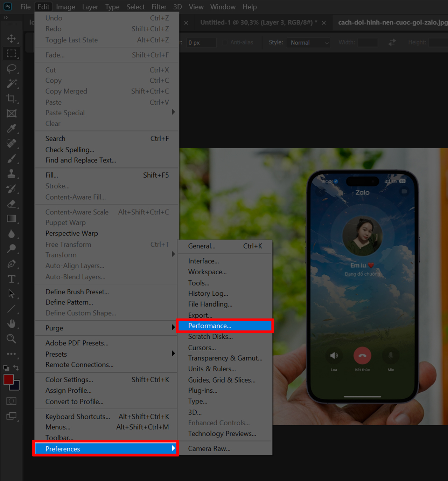Select the Blur tool
The height and width of the screenshot is (481, 448).
[x=12, y=234]
